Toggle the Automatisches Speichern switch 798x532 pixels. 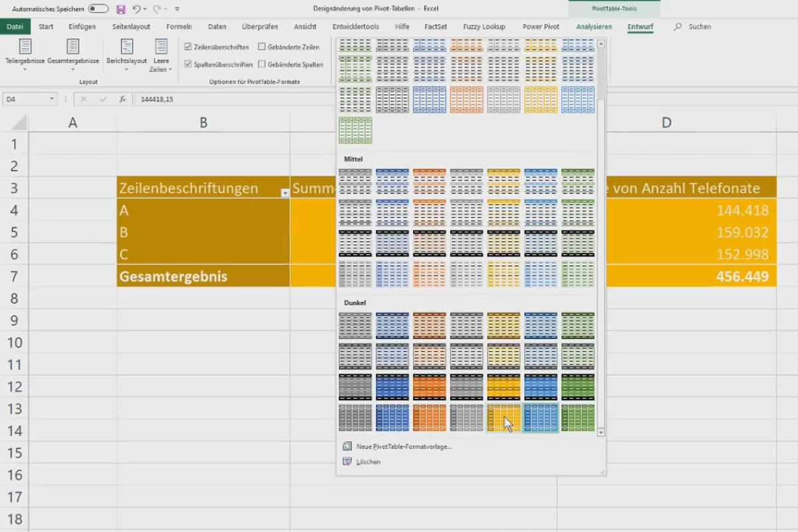click(x=98, y=9)
